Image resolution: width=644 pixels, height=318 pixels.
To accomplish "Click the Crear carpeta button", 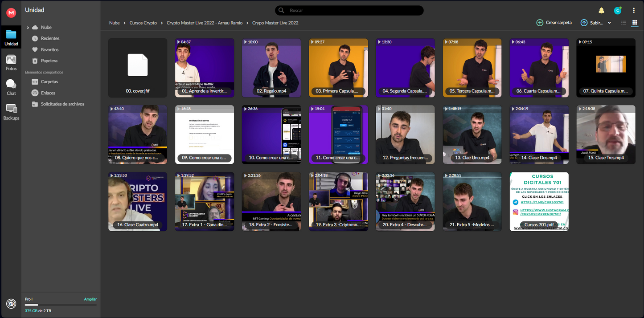I will click(x=554, y=23).
